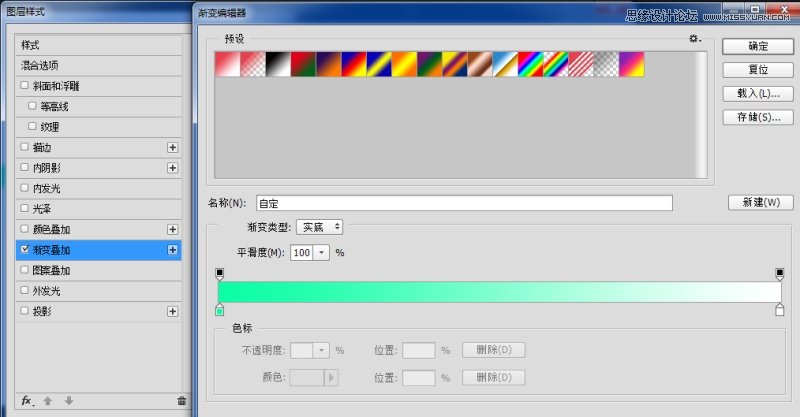Uncheck 渐变叠加 checkbox
This screenshot has width=800, height=417.
pyautogui.click(x=24, y=249)
